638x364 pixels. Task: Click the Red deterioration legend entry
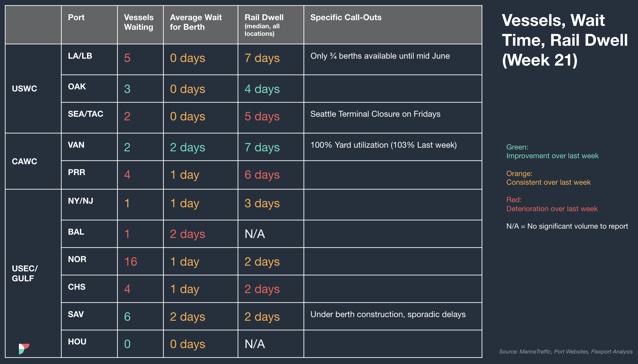(552, 204)
